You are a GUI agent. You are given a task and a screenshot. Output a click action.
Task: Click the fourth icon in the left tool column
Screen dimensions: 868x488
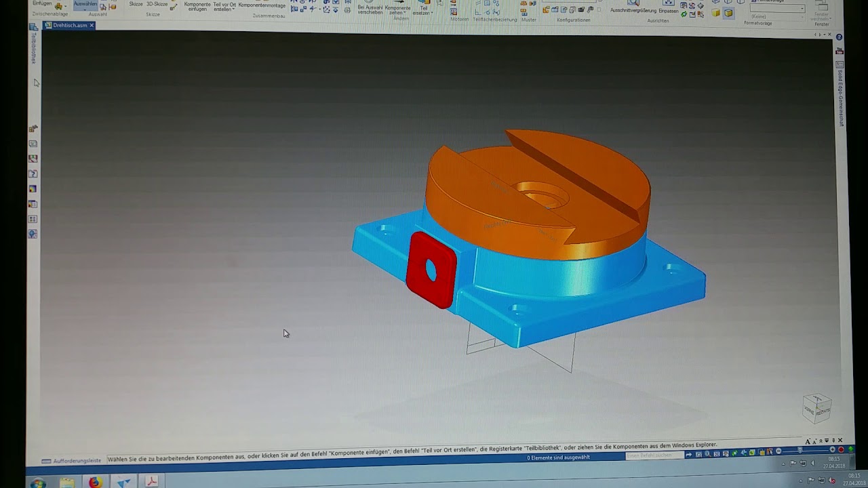pyautogui.click(x=33, y=174)
